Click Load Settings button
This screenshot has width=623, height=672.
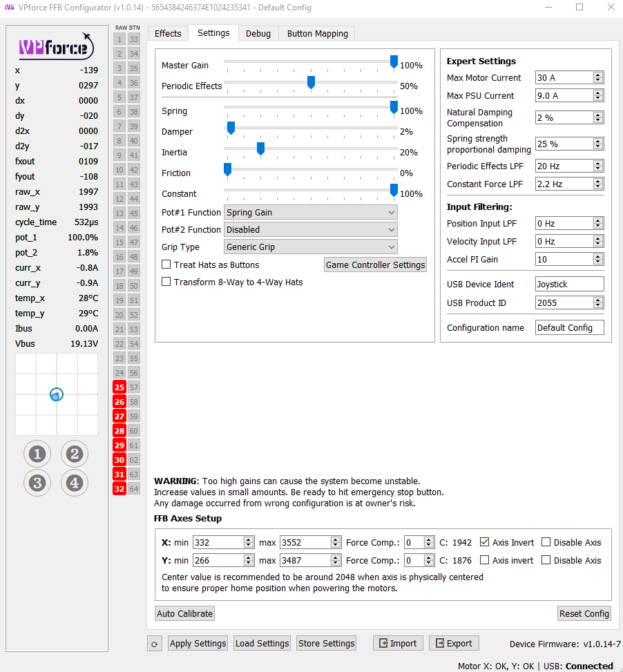tap(262, 643)
